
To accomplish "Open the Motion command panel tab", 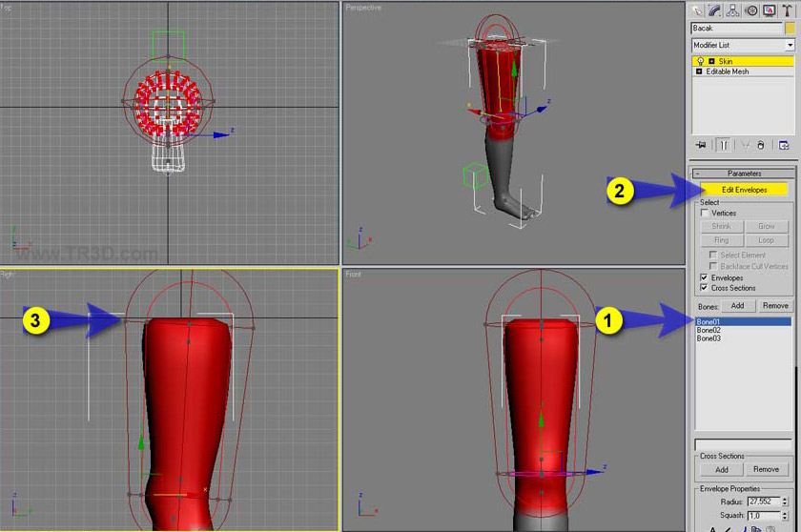I will click(751, 10).
